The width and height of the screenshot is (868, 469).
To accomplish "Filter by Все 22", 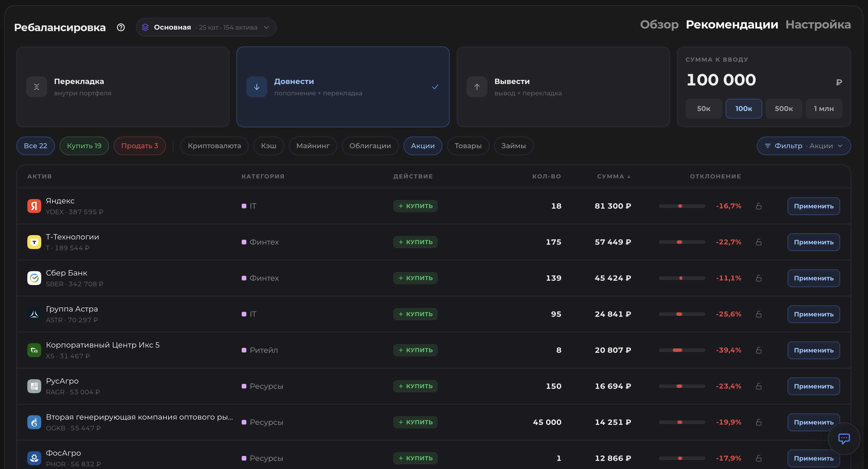I will [x=35, y=146].
